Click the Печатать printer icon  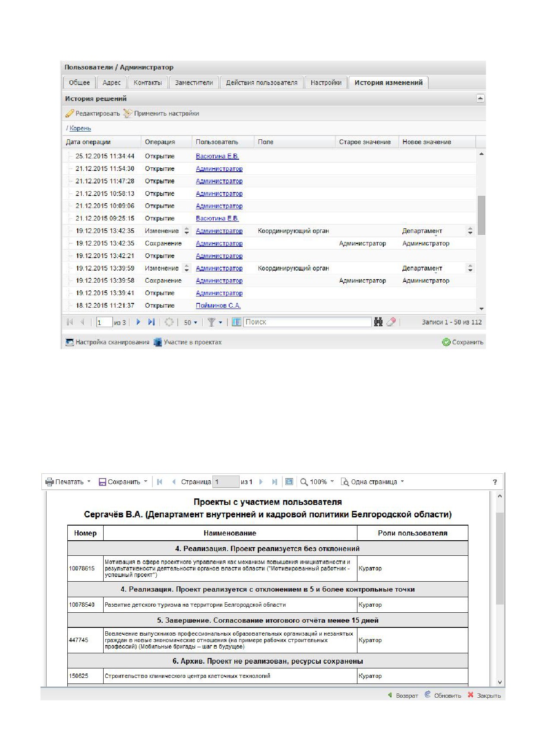50,482
